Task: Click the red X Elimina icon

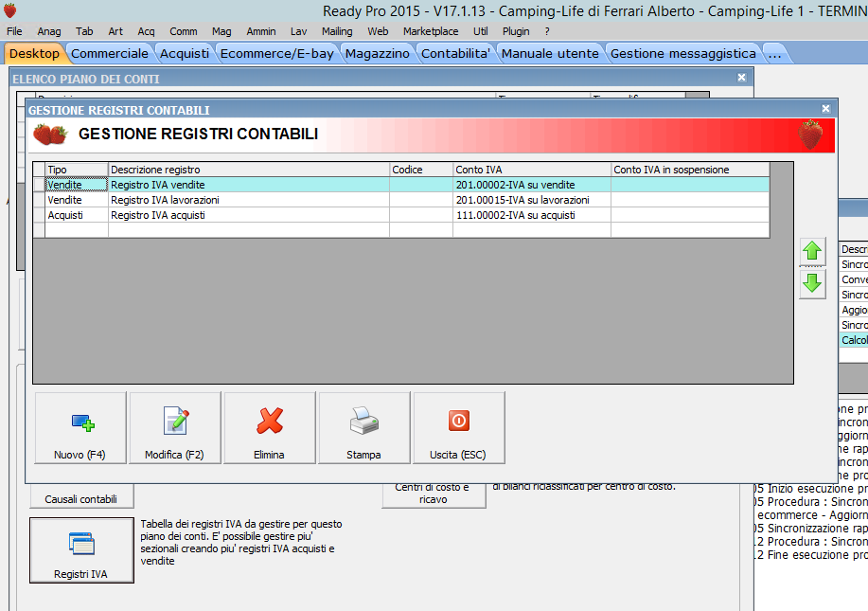Action: (270, 421)
